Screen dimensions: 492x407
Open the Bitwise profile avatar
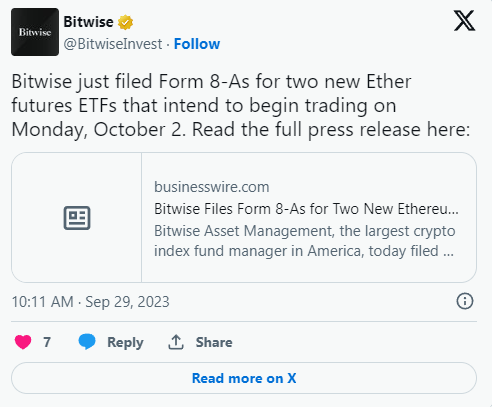[35, 32]
